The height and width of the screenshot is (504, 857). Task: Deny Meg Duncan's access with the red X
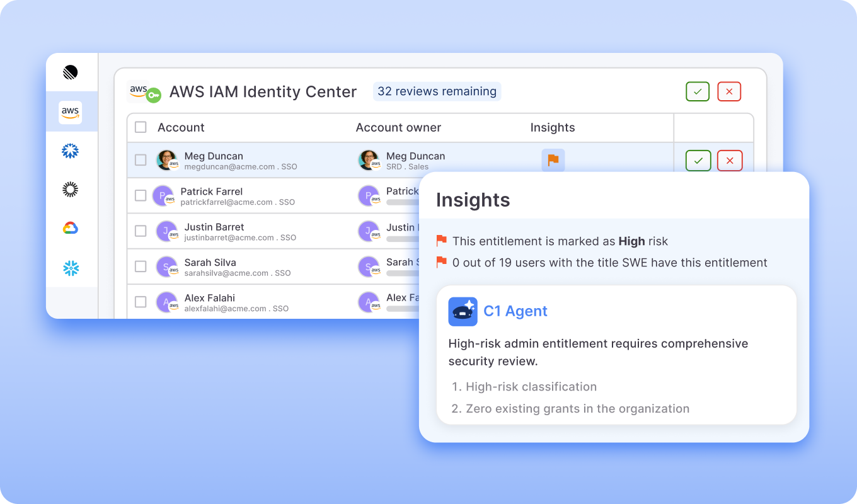(x=730, y=161)
